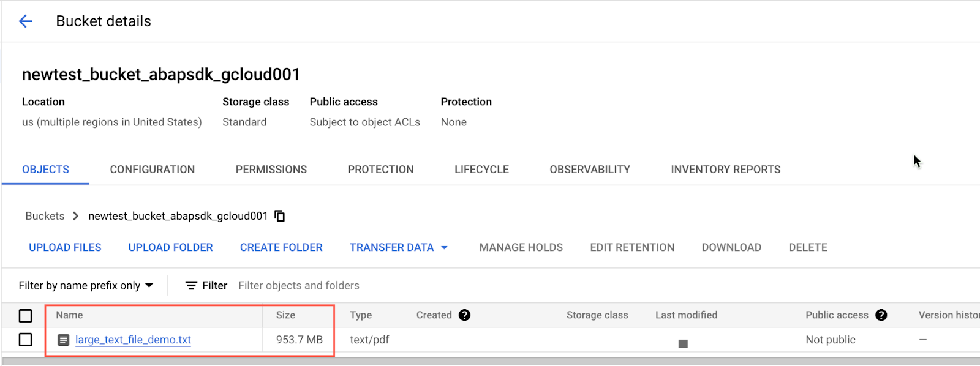Switch to the Configuration tab
Viewport: 980px width, 366px height.
click(153, 170)
